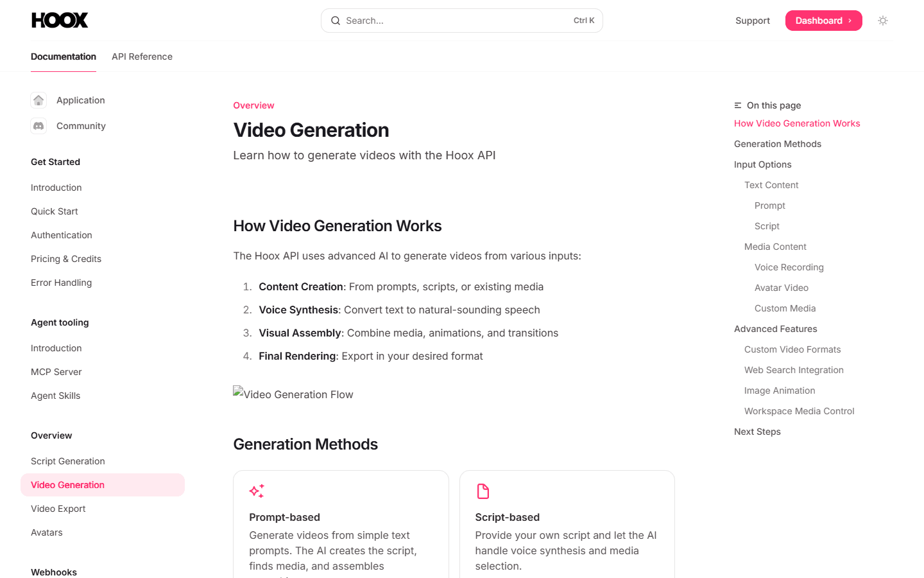The width and height of the screenshot is (924, 578).
Task: Click the Get Started section header
Action: [55, 162]
